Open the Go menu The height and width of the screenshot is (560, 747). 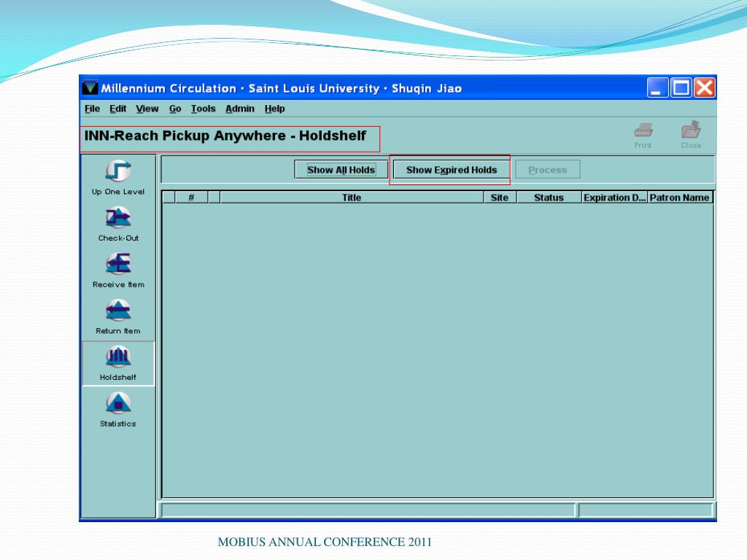(x=175, y=109)
